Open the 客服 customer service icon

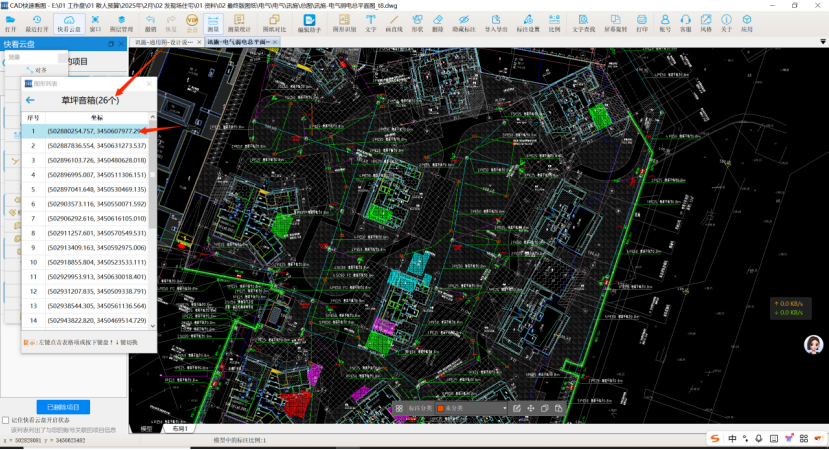pyautogui.click(x=687, y=23)
